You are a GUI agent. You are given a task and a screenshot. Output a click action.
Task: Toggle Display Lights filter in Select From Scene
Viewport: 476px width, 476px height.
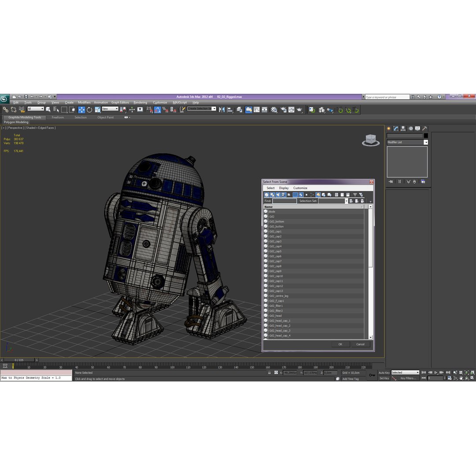[278, 195]
